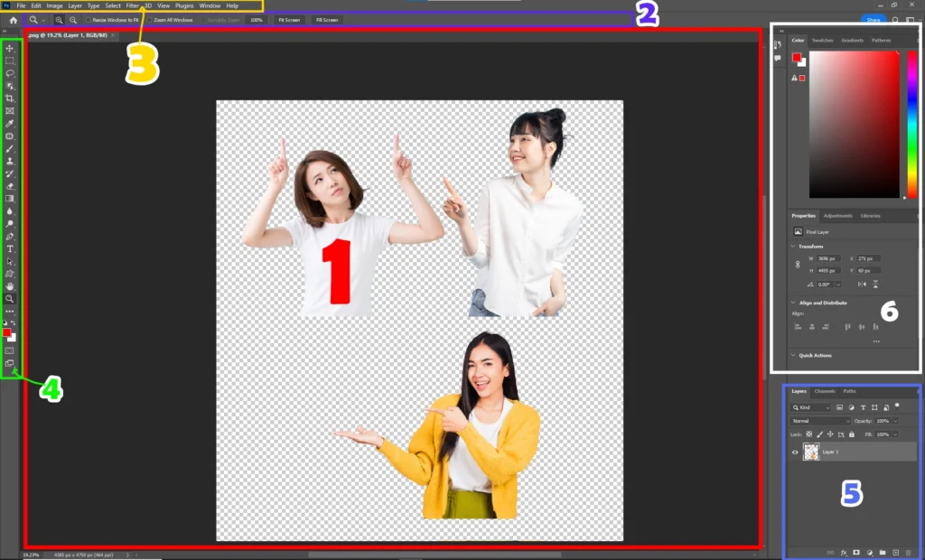Create new fill or adjustment layer
This screenshot has width=925, height=560.
pos(870,553)
